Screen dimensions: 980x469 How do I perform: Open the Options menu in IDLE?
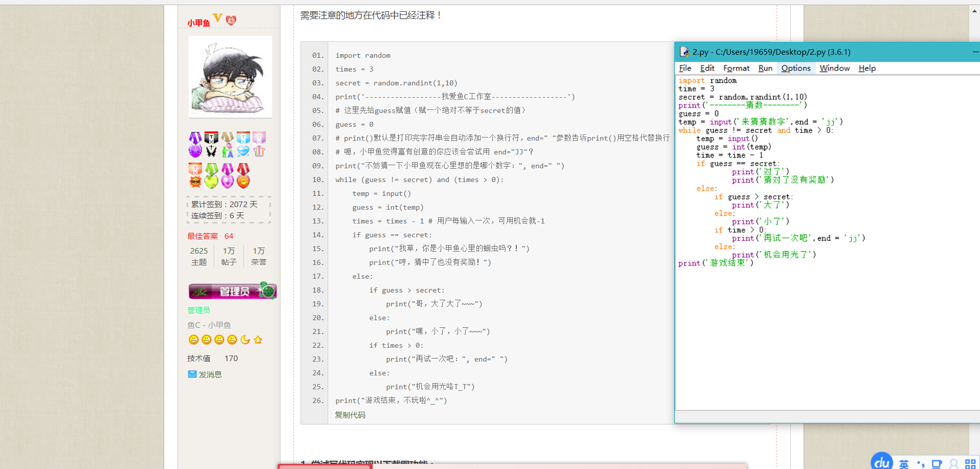(795, 68)
